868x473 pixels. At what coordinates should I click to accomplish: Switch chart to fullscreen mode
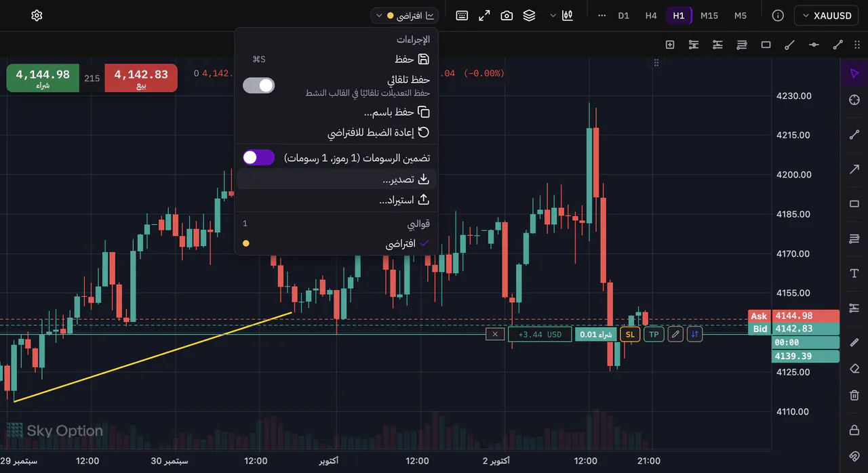pyautogui.click(x=484, y=16)
